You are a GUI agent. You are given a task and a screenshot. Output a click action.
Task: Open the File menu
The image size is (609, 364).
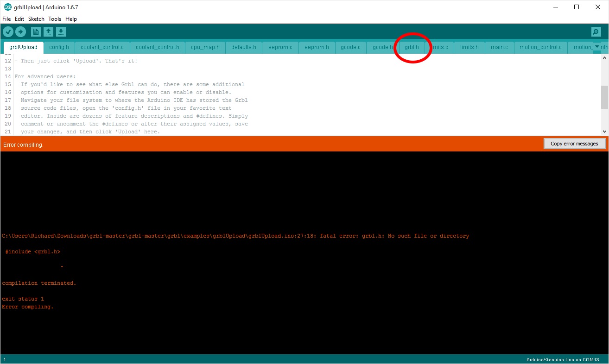click(6, 19)
